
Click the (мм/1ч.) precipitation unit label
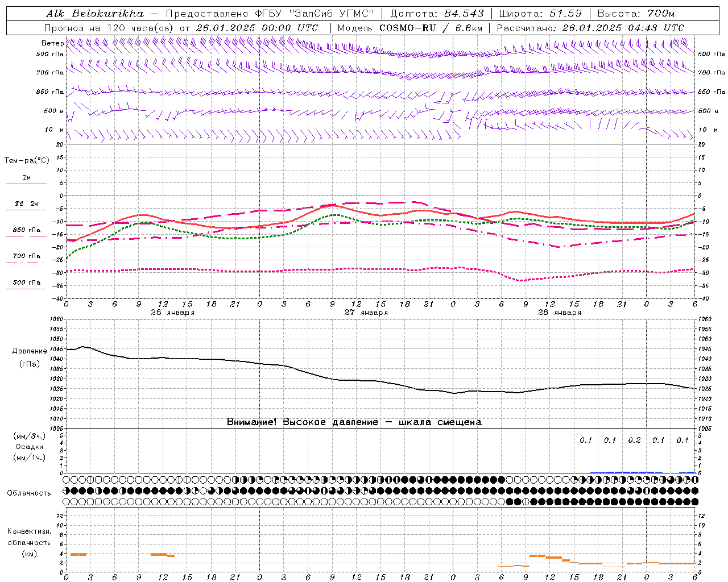[x=30, y=458]
